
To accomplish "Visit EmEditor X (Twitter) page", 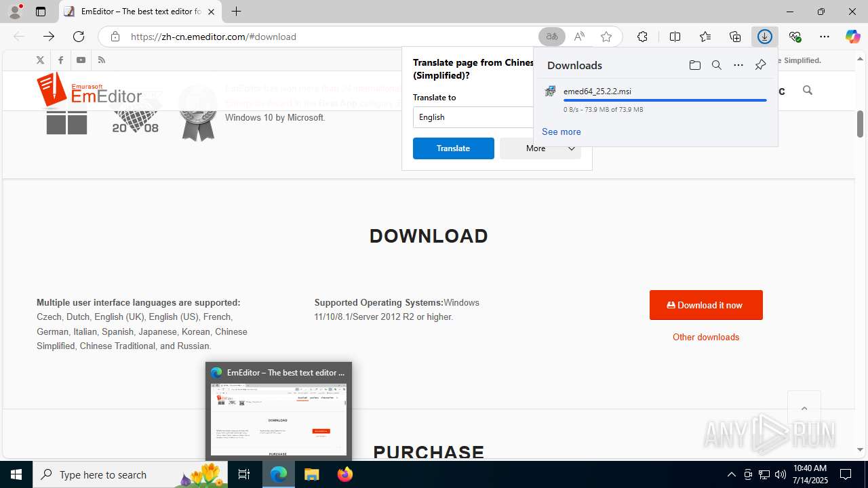I will point(40,60).
